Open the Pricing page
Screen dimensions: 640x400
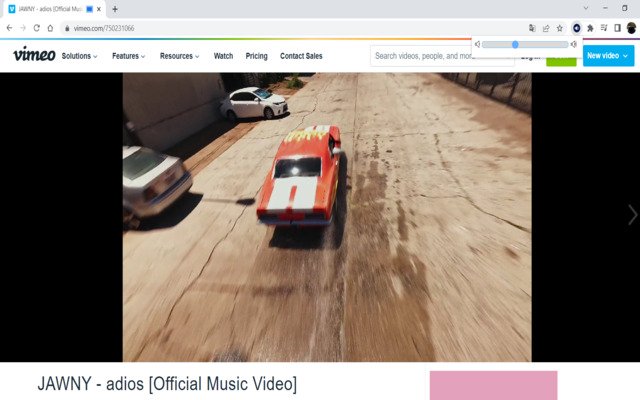(x=256, y=56)
